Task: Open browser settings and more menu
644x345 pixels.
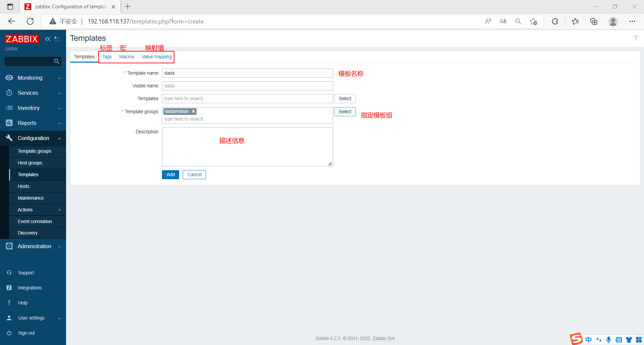Action: 632,21
